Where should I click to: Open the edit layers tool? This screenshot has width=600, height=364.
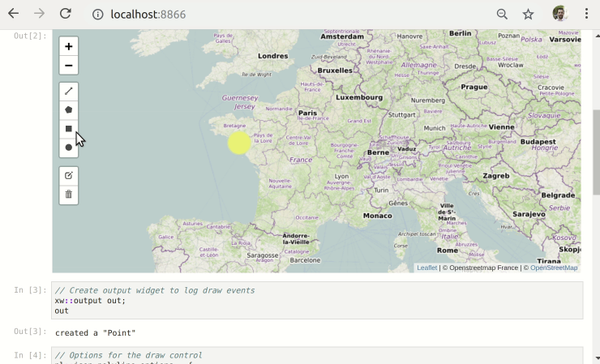[68, 176]
